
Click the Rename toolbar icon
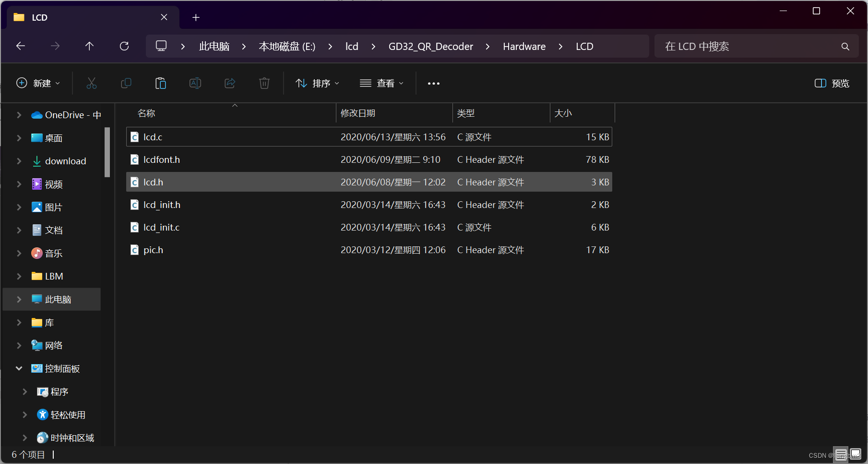pyautogui.click(x=195, y=83)
